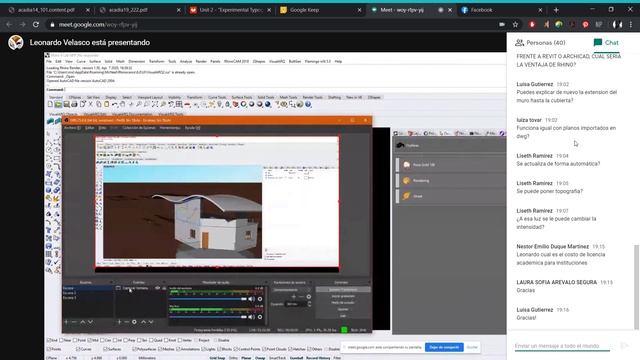Adjust the OBS transition duration stepper
The width and height of the screenshot is (640, 360).
[x=309, y=304]
